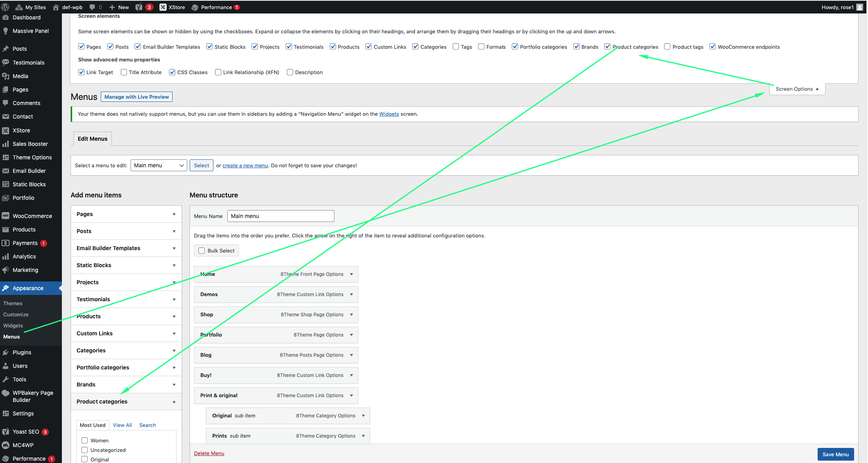Open the Email Builder envelope icon
The image size is (868, 463).
click(6, 171)
